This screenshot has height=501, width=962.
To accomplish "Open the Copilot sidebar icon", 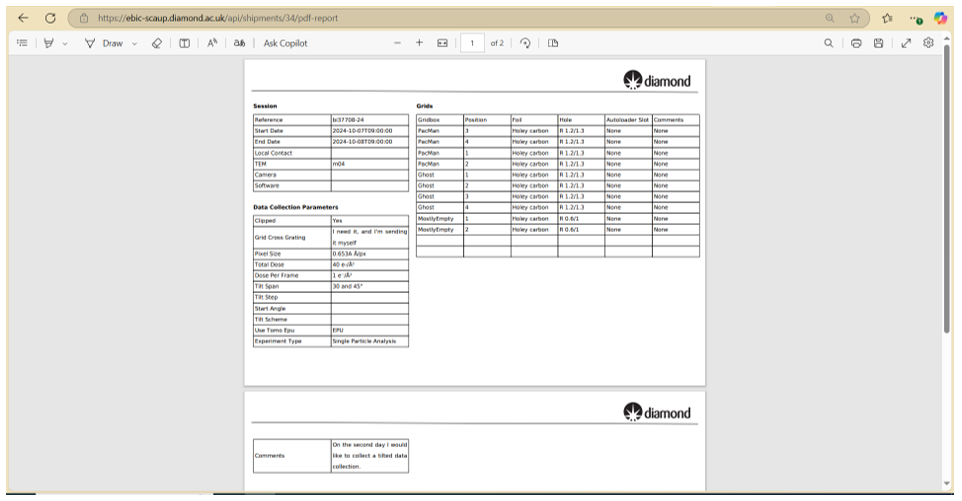I will (x=941, y=18).
